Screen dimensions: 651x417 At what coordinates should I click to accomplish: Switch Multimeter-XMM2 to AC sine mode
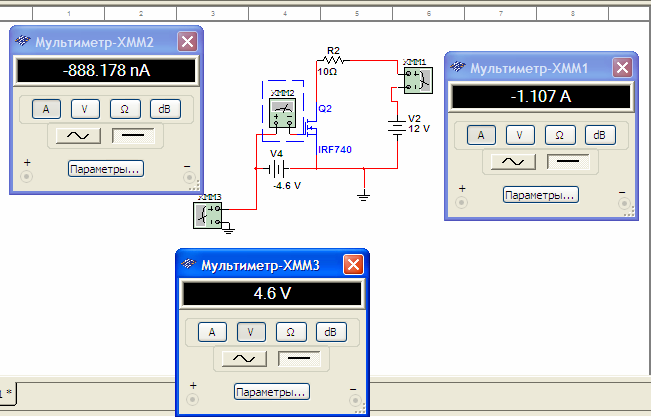pyautogui.click(x=78, y=136)
